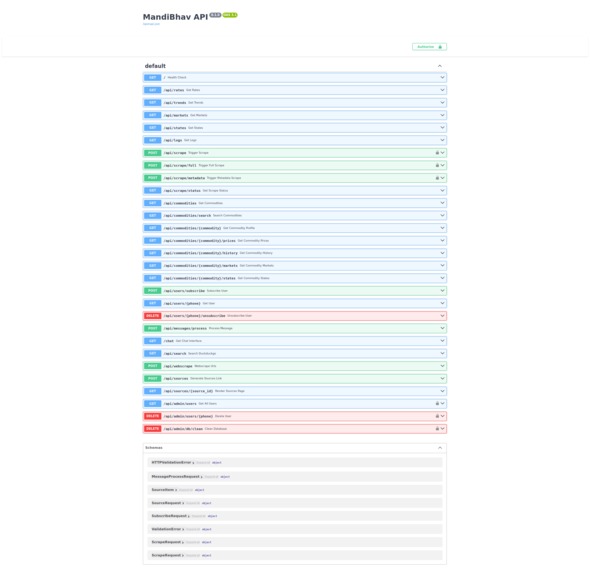Open the /api/commodities/{commodity}/prices path
Image resolution: width=590 pixels, height=573 pixels.
tap(199, 240)
